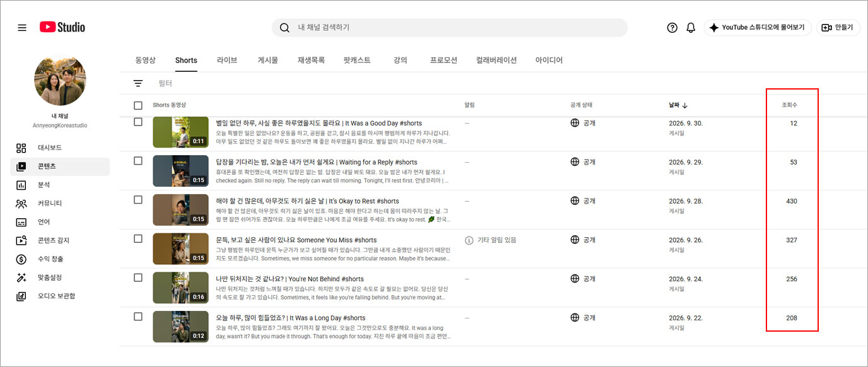
Task: Open 오디오 보관함 in the sidebar
Action: pyautogui.click(x=60, y=296)
